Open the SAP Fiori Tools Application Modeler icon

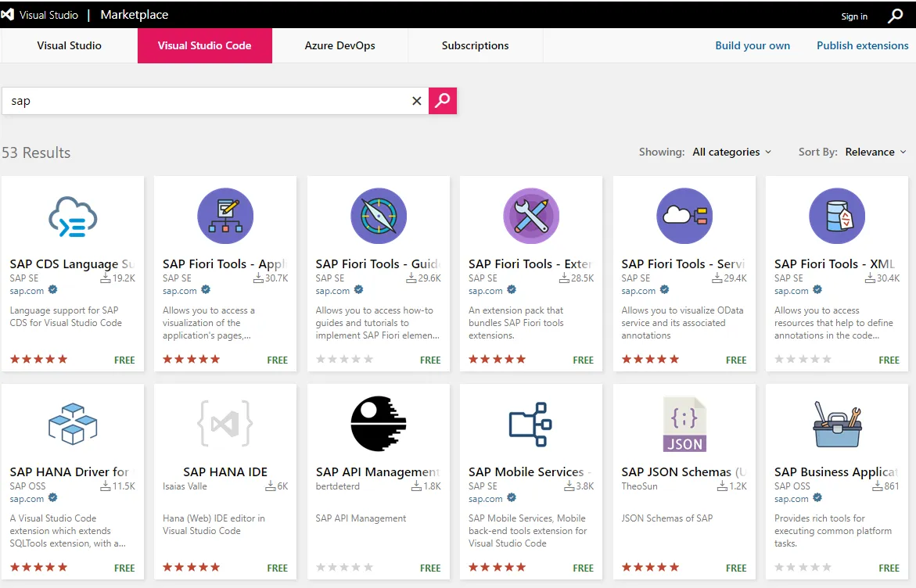[x=225, y=217]
